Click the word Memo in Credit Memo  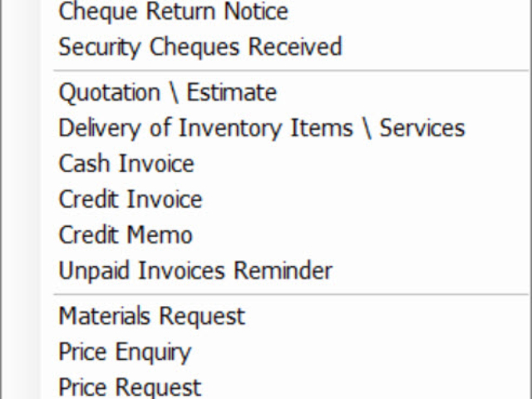(160, 234)
